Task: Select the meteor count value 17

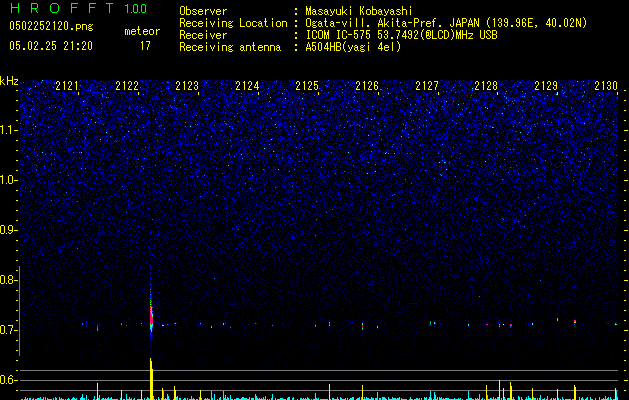Action: pyautogui.click(x=145, y=46)
